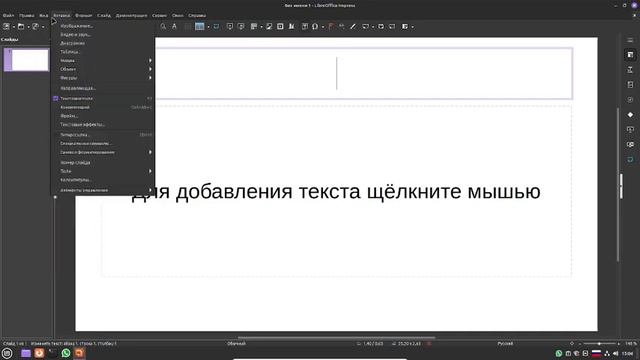
Task: Click the horizontal scrollbar below slide
Action: pyautogui.click(x=337, y=338)
